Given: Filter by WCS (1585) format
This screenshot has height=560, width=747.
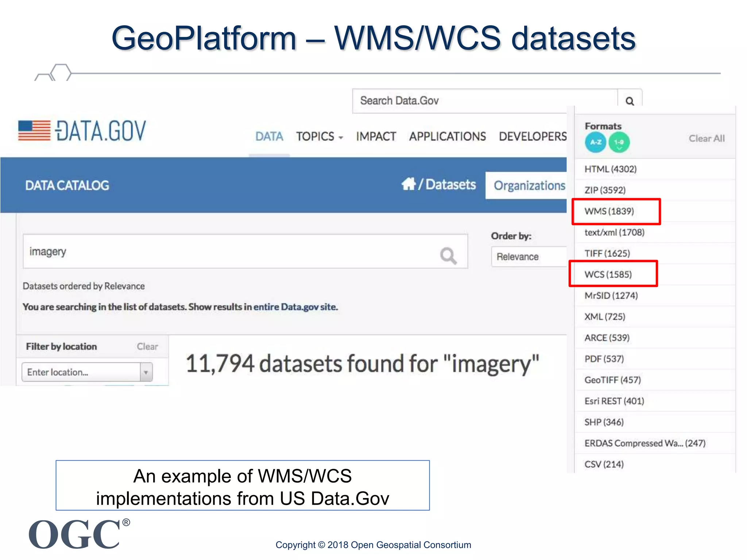Looking at the screenshot, I should [608, 274].
